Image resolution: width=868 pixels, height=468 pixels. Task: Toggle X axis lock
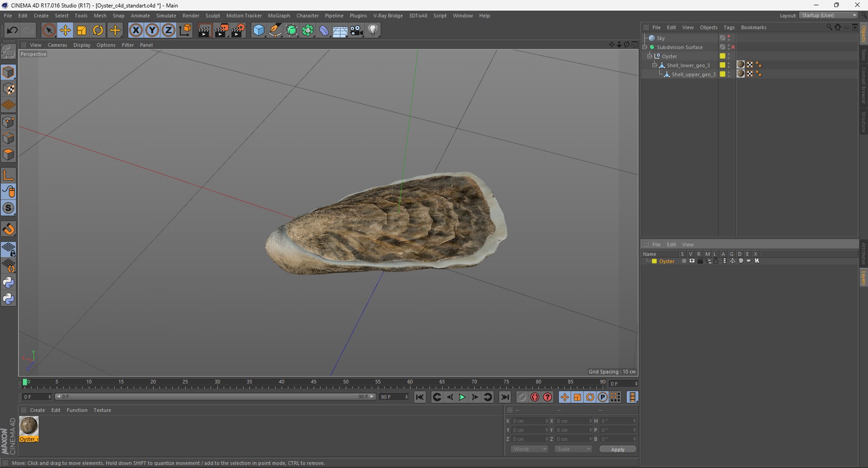click(x=136, y=30)
